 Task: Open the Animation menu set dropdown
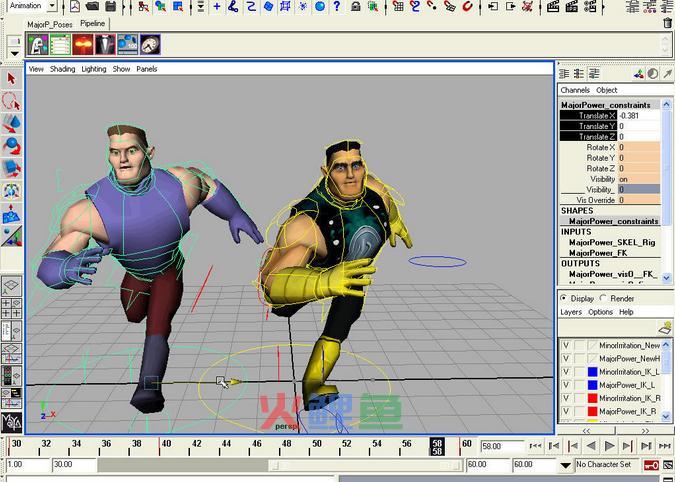click(52, 6)
